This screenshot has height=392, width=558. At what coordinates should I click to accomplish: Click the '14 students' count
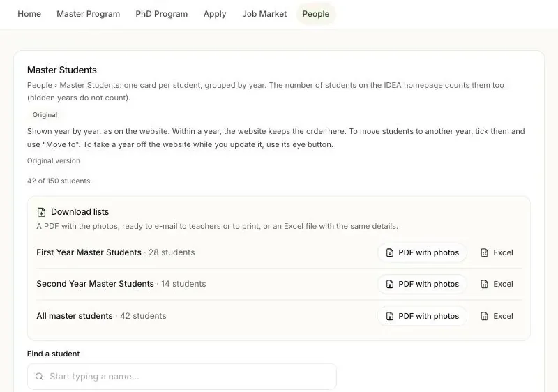[x=183, y=284]
